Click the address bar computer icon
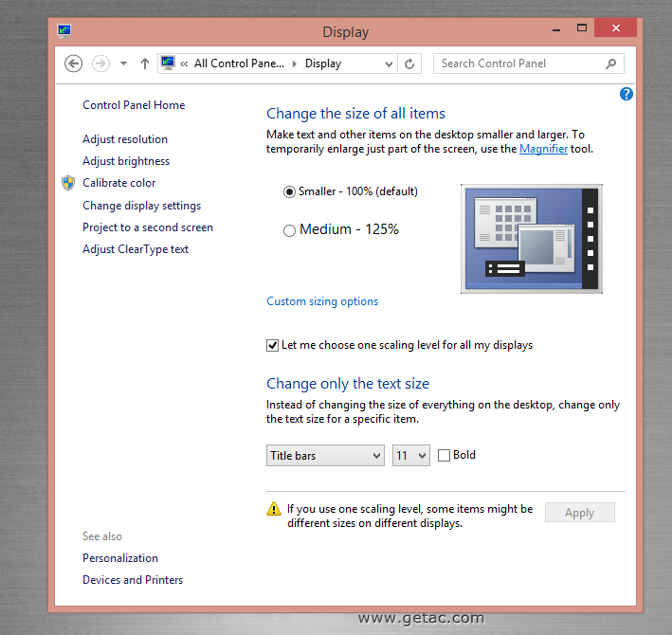 168,63
